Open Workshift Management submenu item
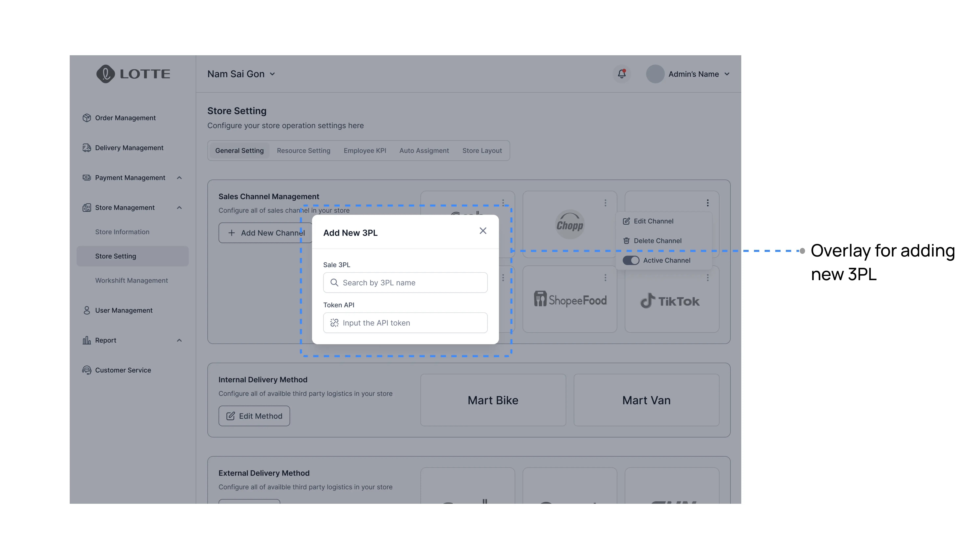Viewport: 980px width, 559px height. [x=132, y=280]
